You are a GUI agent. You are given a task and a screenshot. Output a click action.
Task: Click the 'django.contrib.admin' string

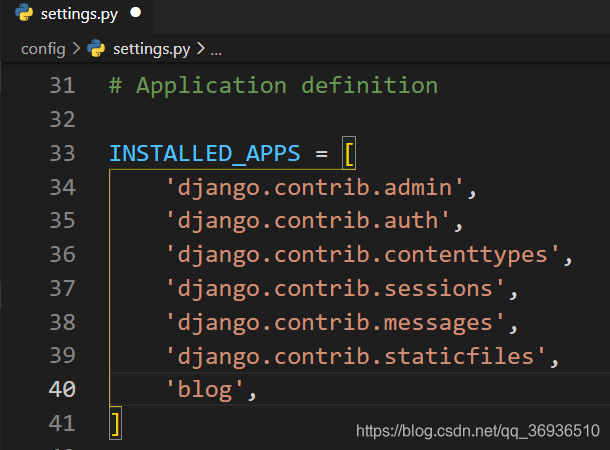(x=315, y=188)
